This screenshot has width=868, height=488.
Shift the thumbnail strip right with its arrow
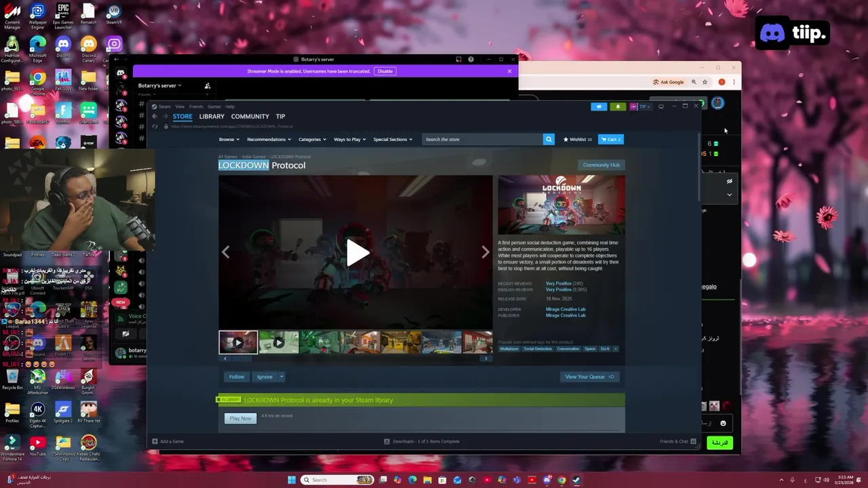(485, 358)
